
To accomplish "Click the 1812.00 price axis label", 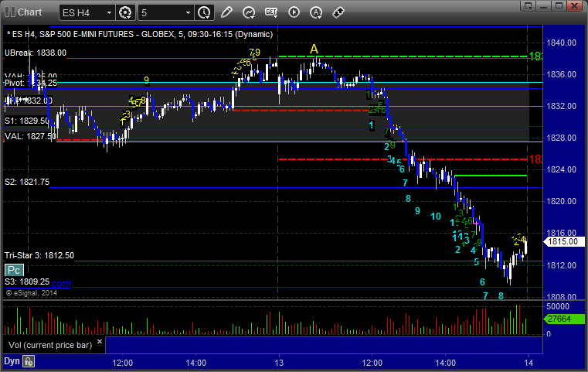I will tap(562, 265).
